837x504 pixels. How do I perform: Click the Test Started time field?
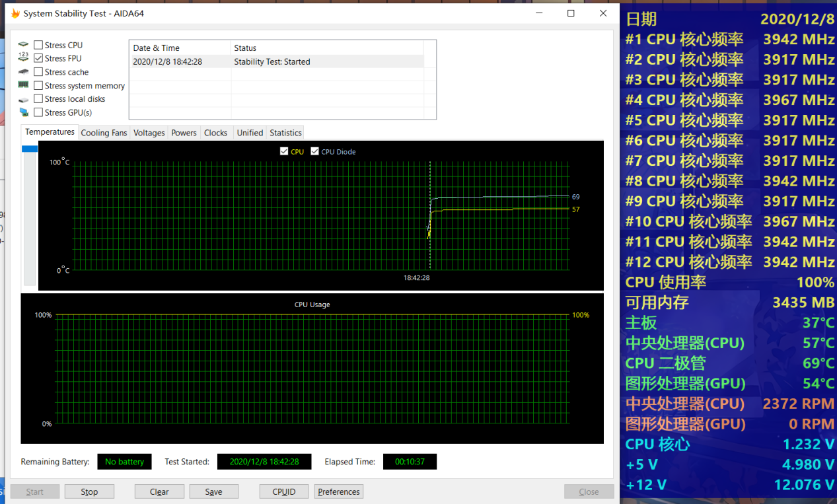pos(264,462)
